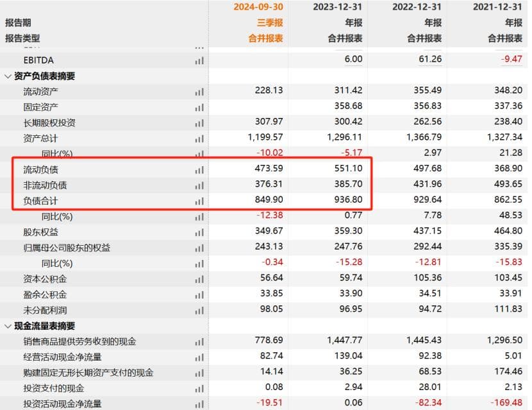Image resolution: width=532 pixels, height=410 pixels.
Task: Click the 销售商品提供劳务收到的现金 row label
Action: pos(79,341)
